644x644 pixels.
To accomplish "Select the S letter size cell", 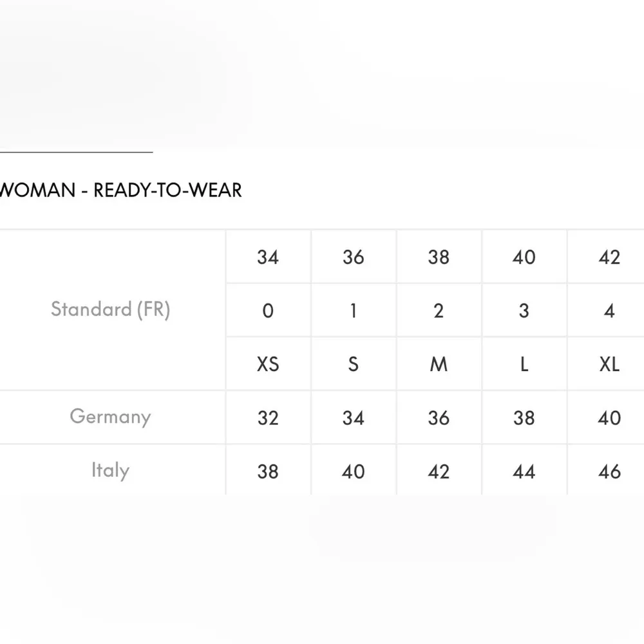I will [x=353, y=365].
